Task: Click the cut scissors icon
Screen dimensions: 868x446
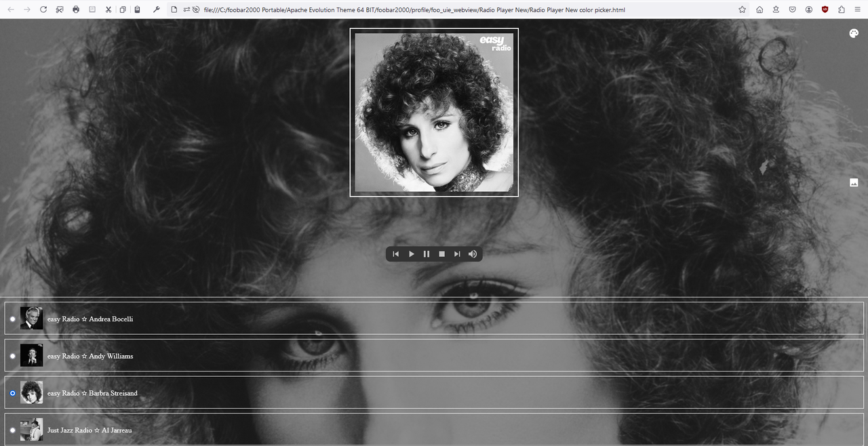Action: click(x=108, y=9)
